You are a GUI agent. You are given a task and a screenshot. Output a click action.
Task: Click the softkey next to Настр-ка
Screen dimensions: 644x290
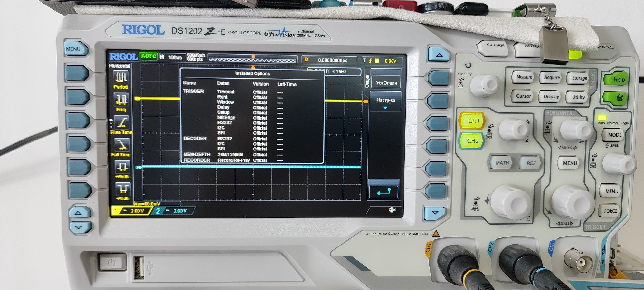click(x=438, y=101)
